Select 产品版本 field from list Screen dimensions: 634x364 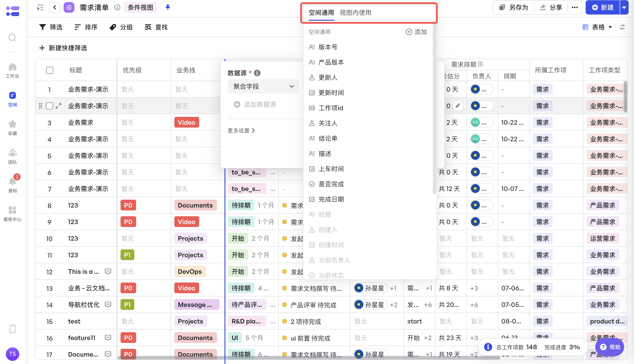click(368, 62)
